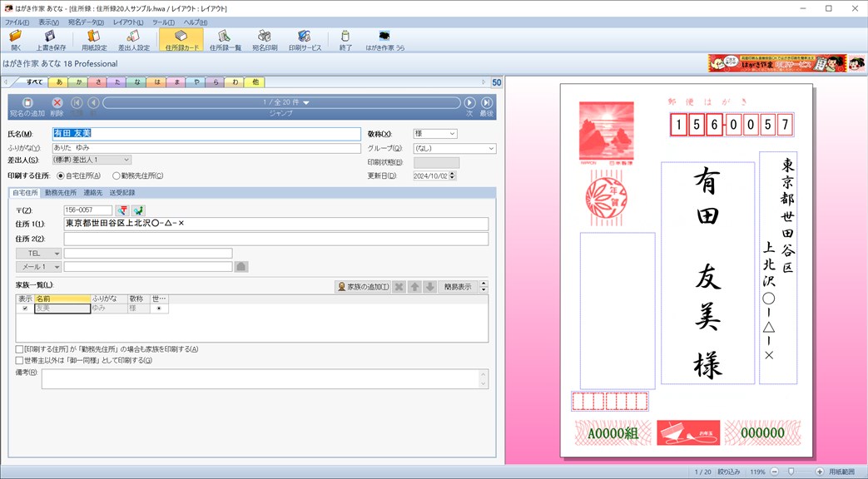The width and height of the screenshot is (868, 479).
Task: Select 世帯主 radio for 友美 row
Action: [159, 308]
